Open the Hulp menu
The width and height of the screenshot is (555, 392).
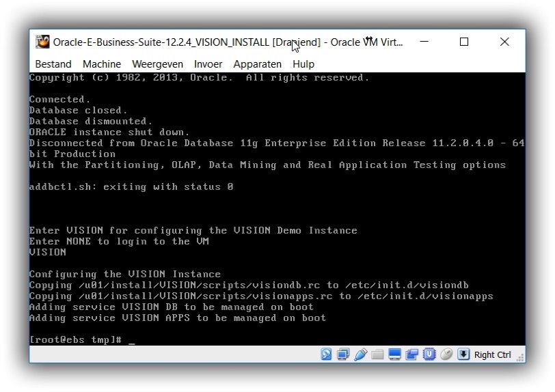click(303, 64)
